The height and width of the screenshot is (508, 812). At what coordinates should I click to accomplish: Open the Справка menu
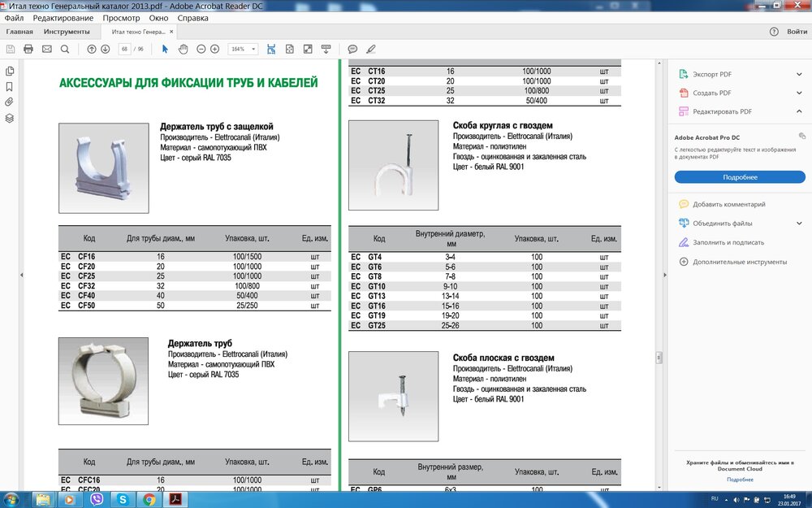192,18
